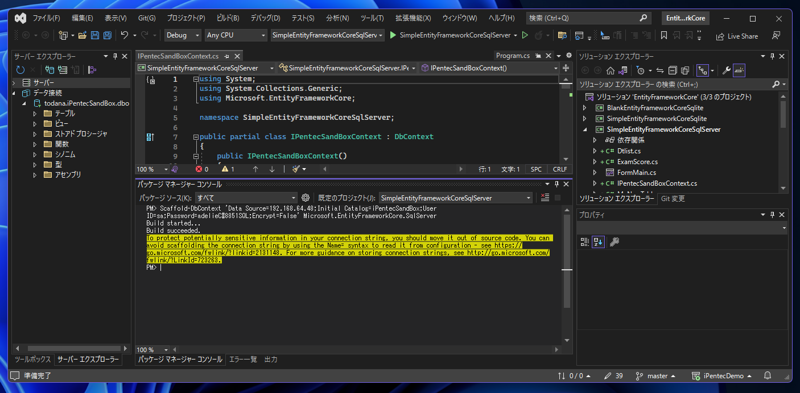Click the Connect to Database icon
Viewport: 800px width, 393px height.
pos(49,70)
